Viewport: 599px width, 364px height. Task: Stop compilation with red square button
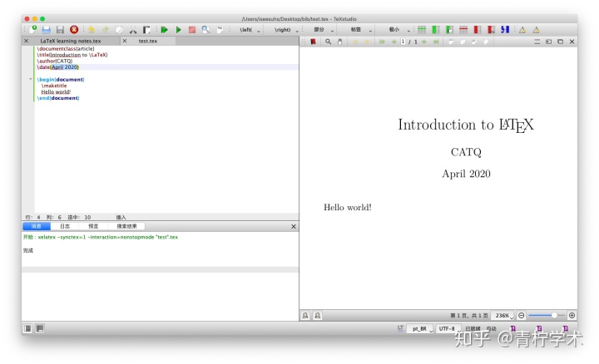click(192, 29)
